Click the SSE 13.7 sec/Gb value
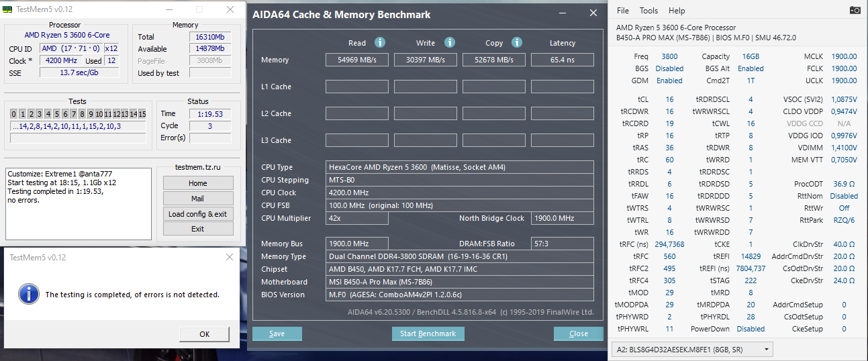This screenshot has height=361, width=868. tap(79, 72)
